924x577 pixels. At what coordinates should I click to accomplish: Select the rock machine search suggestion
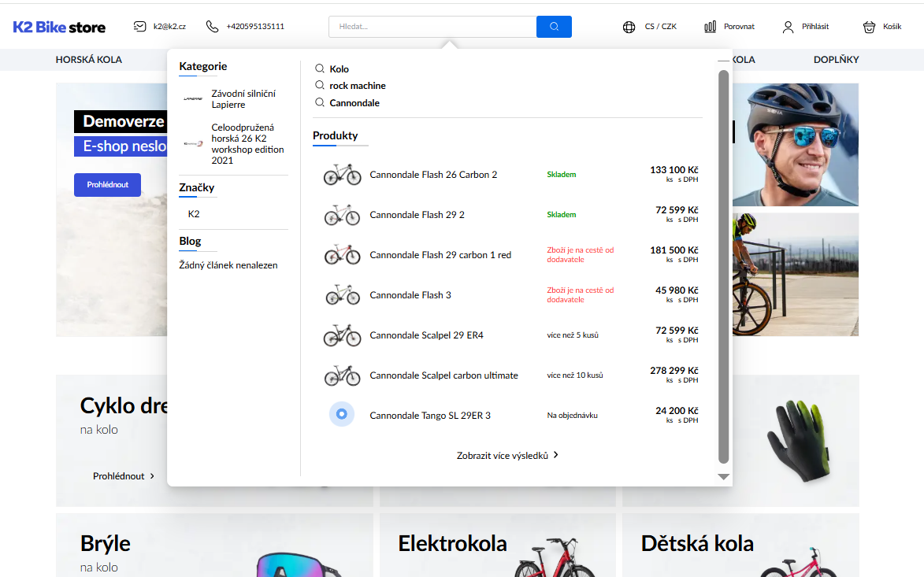click(358, 85)
